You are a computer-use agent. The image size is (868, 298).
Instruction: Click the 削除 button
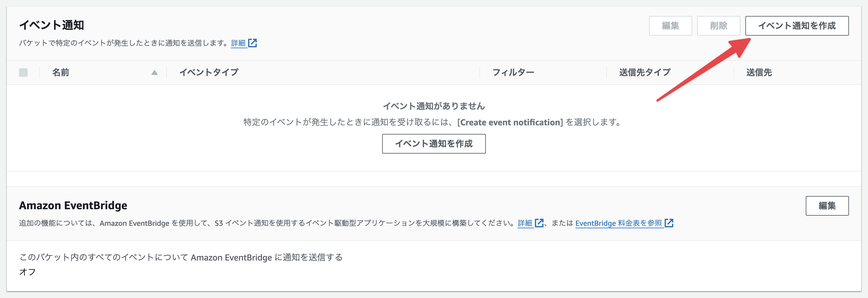tap(718, 26)
